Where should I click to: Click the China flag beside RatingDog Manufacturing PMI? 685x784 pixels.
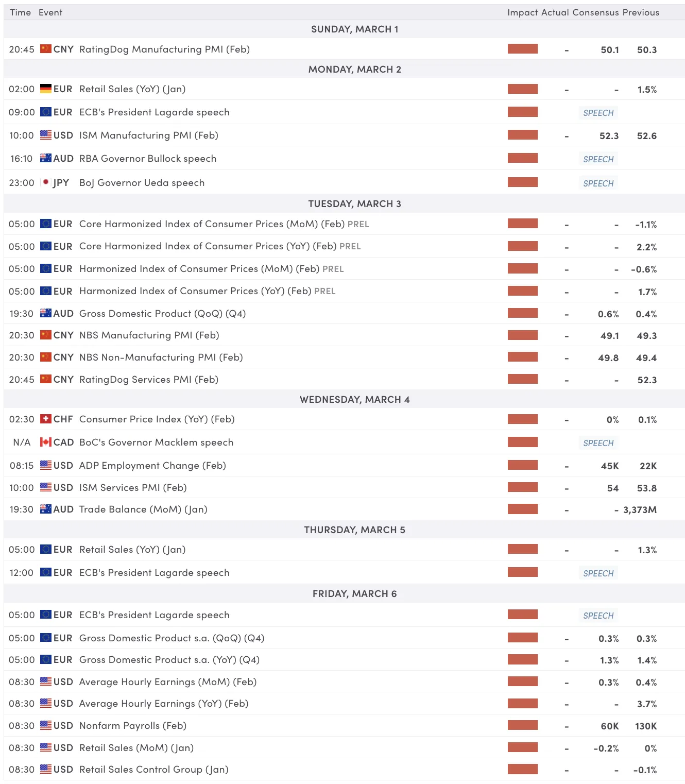45,49
